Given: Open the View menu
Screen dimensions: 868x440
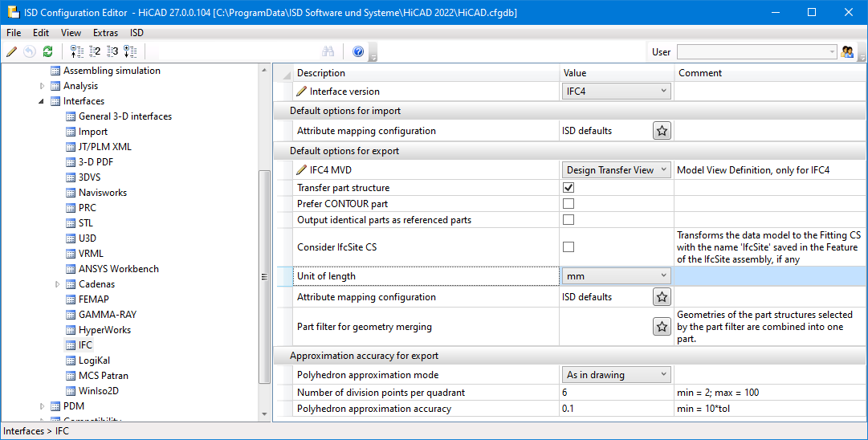Looking at the screenshot, I should pos(71,33).
